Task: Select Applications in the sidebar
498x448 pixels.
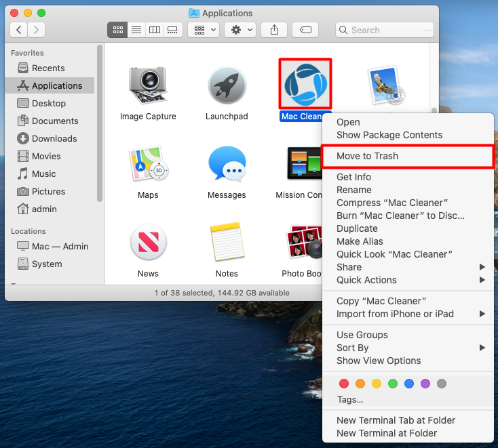Action: coord(50,85)
